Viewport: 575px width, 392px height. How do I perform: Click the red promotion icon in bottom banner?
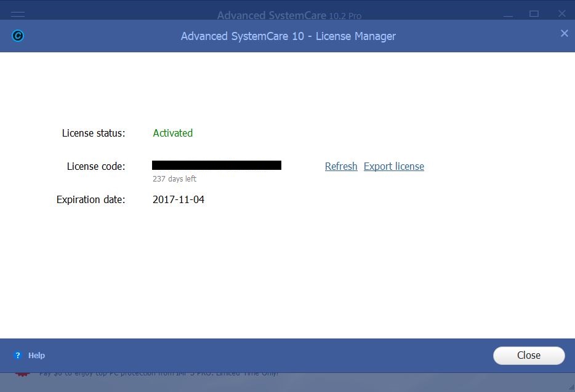coord(22,372)
